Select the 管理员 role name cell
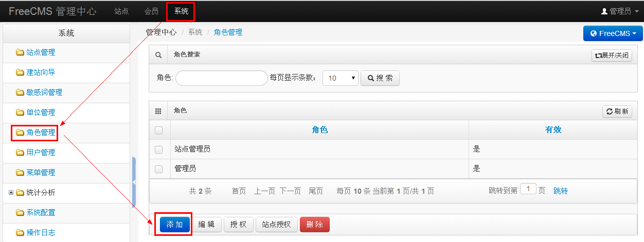The height and width of the screenshot is (242, 644). click(x=320, y=169)
